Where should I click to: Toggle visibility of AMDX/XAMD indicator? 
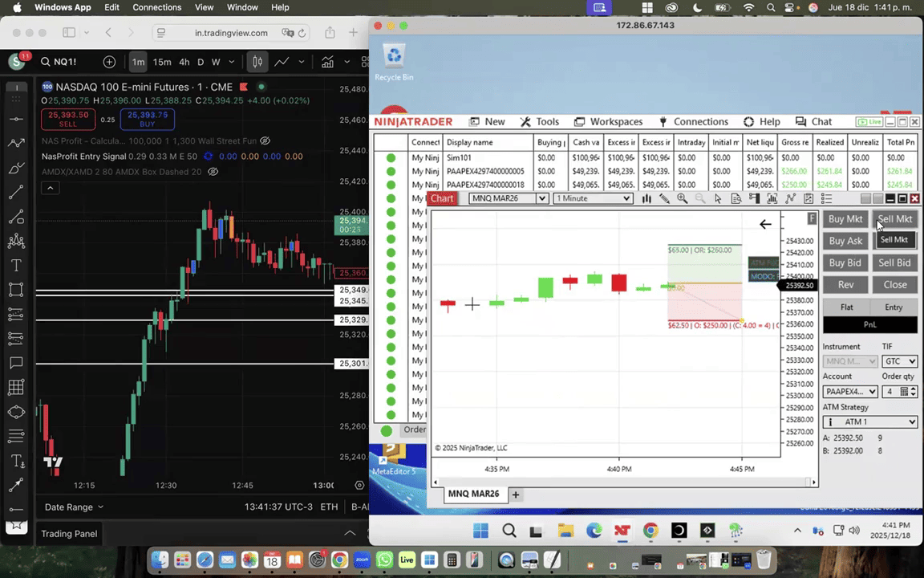tap(213, 172)
